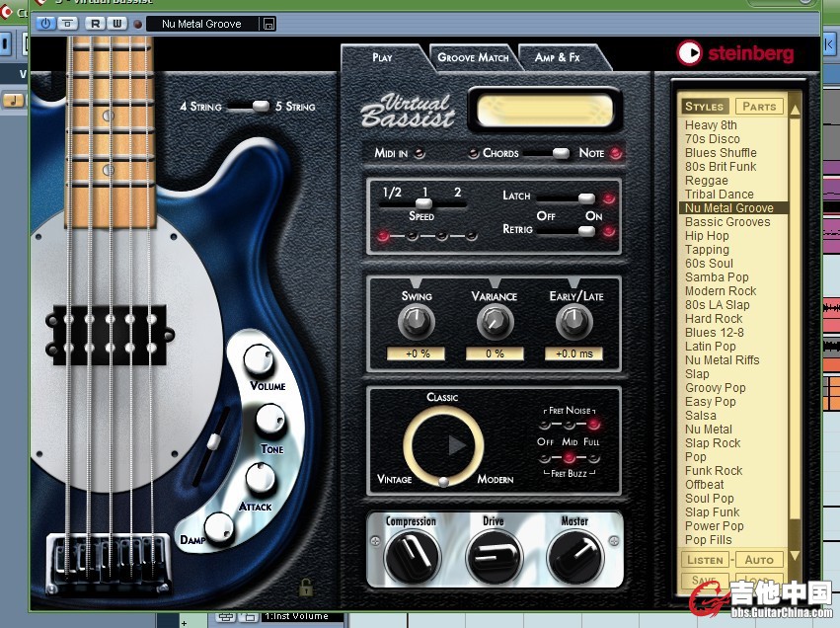This screenshot has height=628, width=840.
Task: Click the padlock icon below the bass
Action: [306, 588]
